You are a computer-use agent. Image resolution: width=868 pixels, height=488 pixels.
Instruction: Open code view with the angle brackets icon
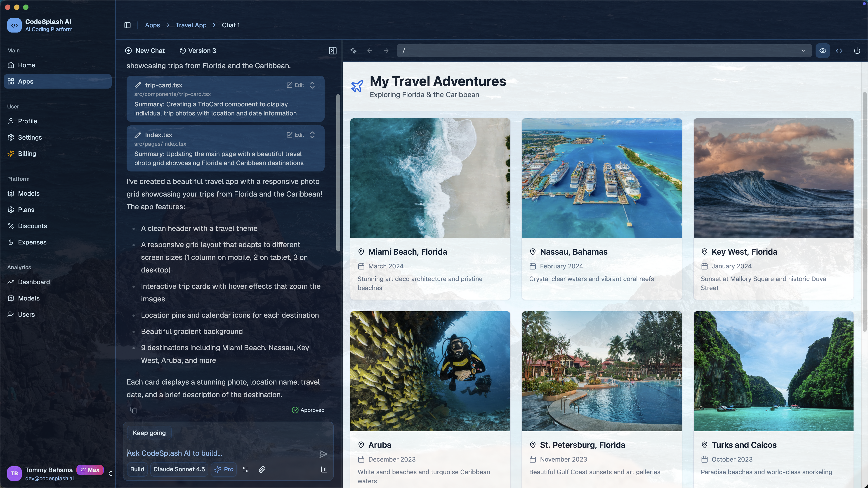(839, 51)
